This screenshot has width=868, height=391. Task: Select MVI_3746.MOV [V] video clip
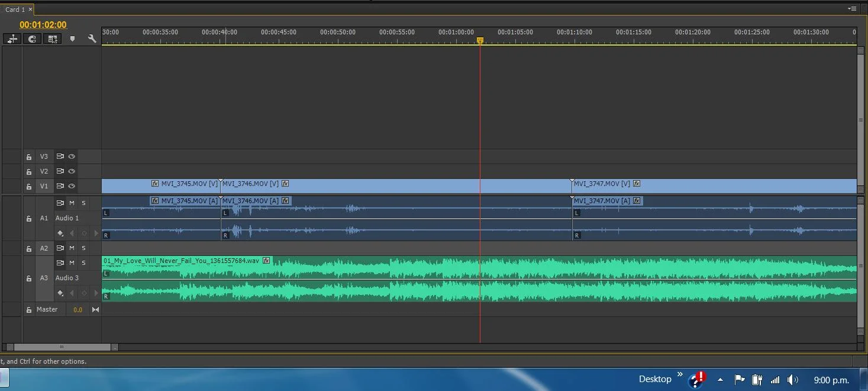396,186
